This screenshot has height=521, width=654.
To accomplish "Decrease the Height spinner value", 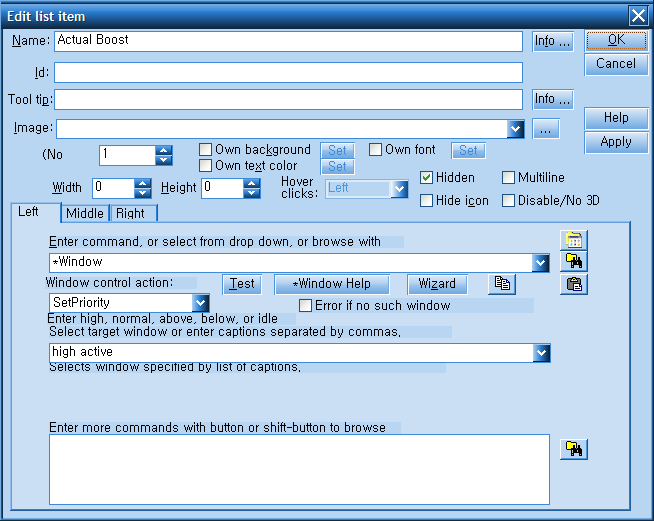I will [x=251, y=193].
